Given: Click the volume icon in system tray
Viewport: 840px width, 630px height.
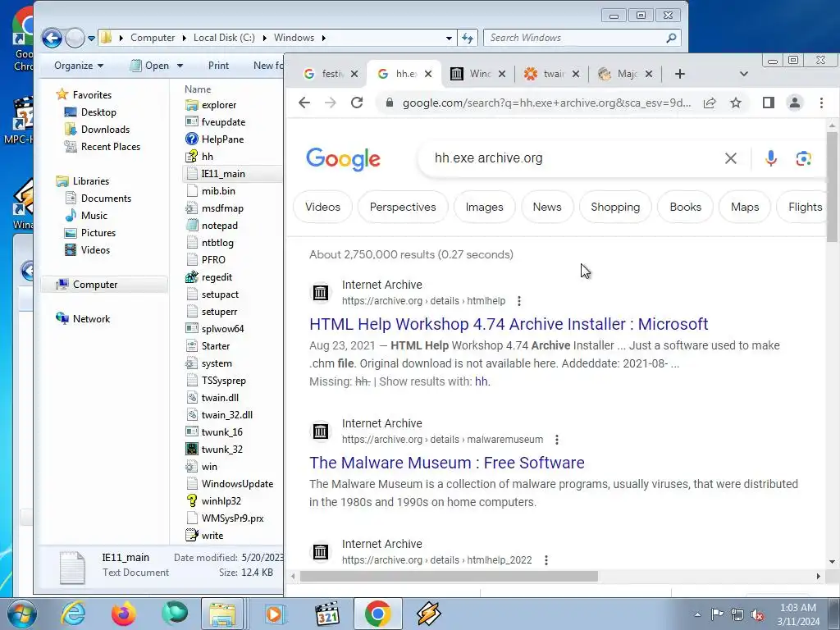Looking at the screenshot, I should coord(757,615).
